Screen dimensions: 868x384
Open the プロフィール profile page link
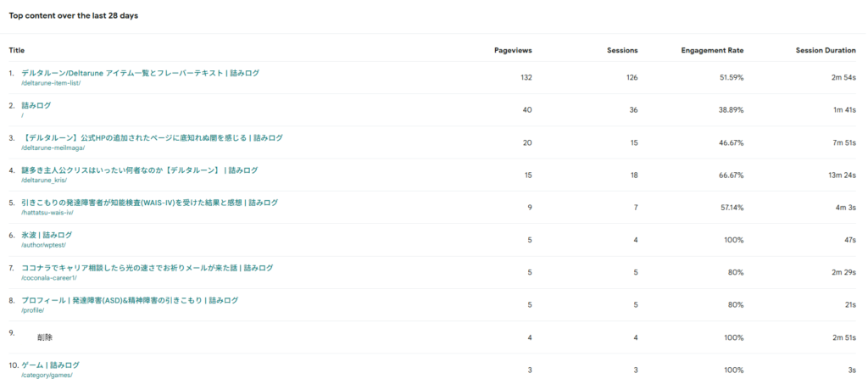click(130, 300)
